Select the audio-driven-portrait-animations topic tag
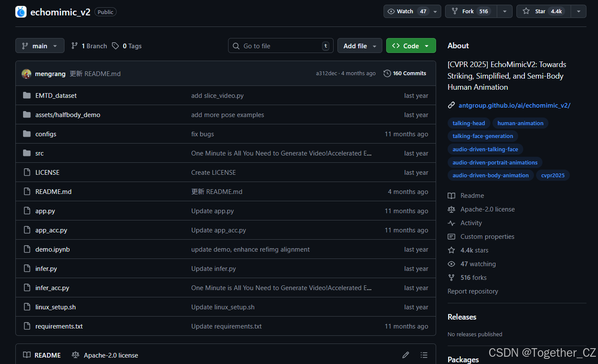The height and width of the screenshot is (364, 598). tap(495, 162)
